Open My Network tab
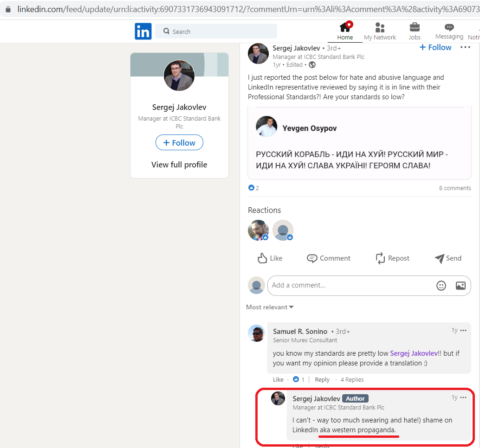The width and height of the screenshot is (480, 448). click(x=380, y=31)
